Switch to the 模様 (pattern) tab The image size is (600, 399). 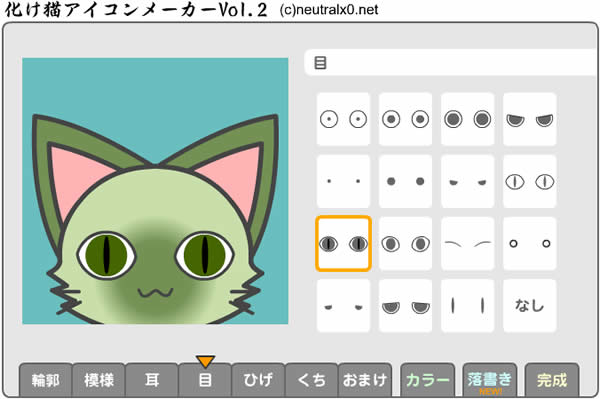(x=99, y=380)
